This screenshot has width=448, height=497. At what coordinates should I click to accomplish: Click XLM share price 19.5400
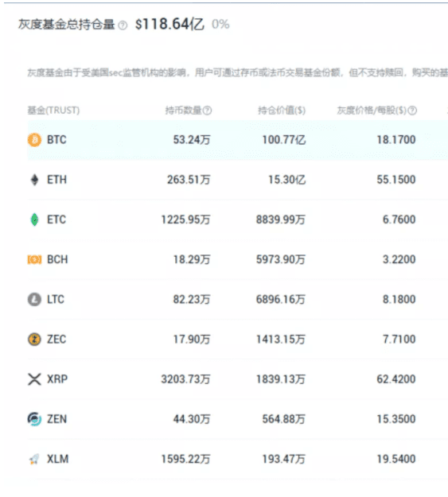click(396, 459)
